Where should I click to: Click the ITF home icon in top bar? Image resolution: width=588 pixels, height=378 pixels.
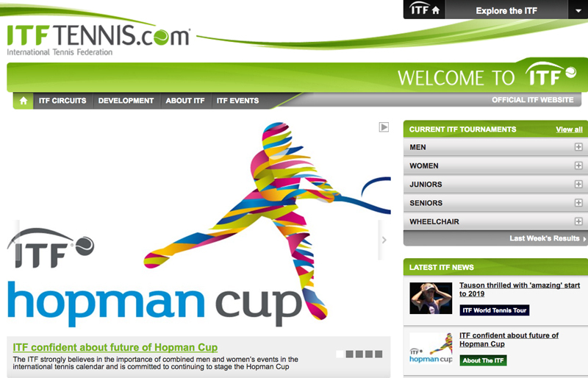click(424, 10)
